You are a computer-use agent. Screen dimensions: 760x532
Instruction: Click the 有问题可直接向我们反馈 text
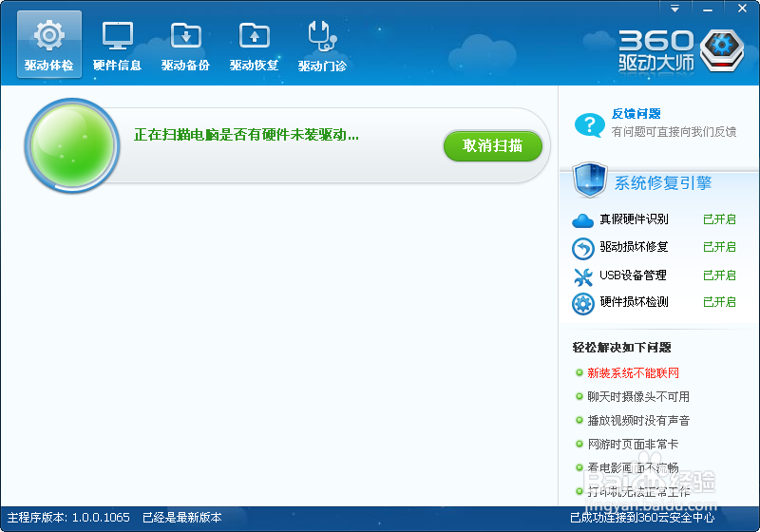[x=674, y=132]
